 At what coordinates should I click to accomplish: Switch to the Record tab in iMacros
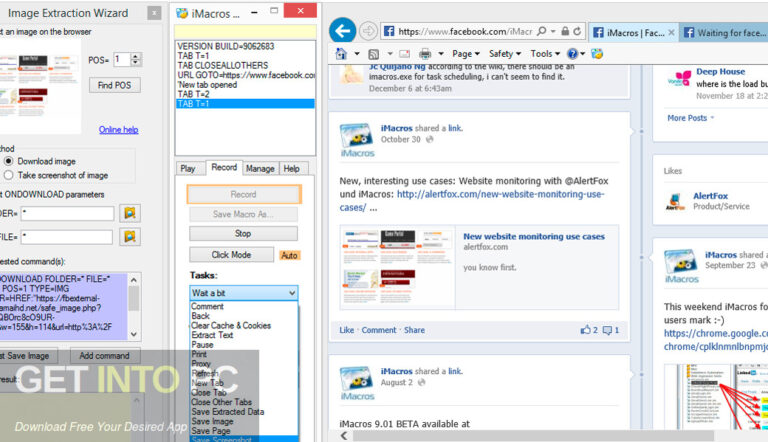(x=224, y=167)
